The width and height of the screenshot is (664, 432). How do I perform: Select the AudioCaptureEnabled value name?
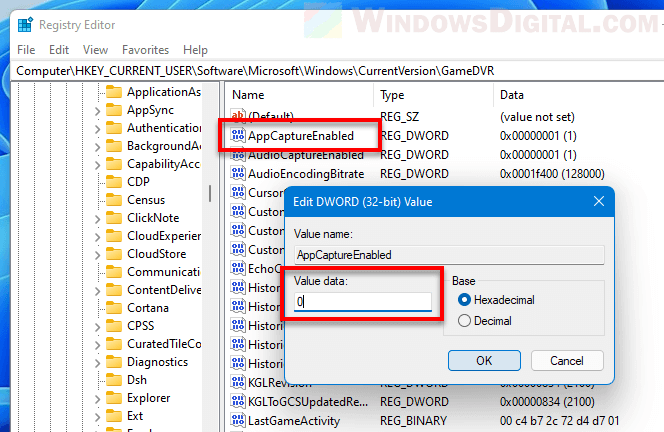306,155
